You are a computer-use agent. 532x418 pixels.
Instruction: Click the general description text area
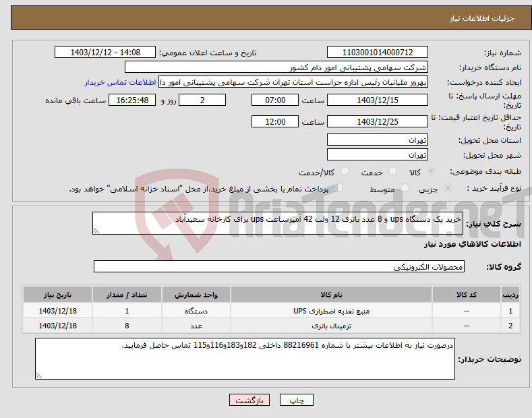pyautogui.click(x=278, y=223)
